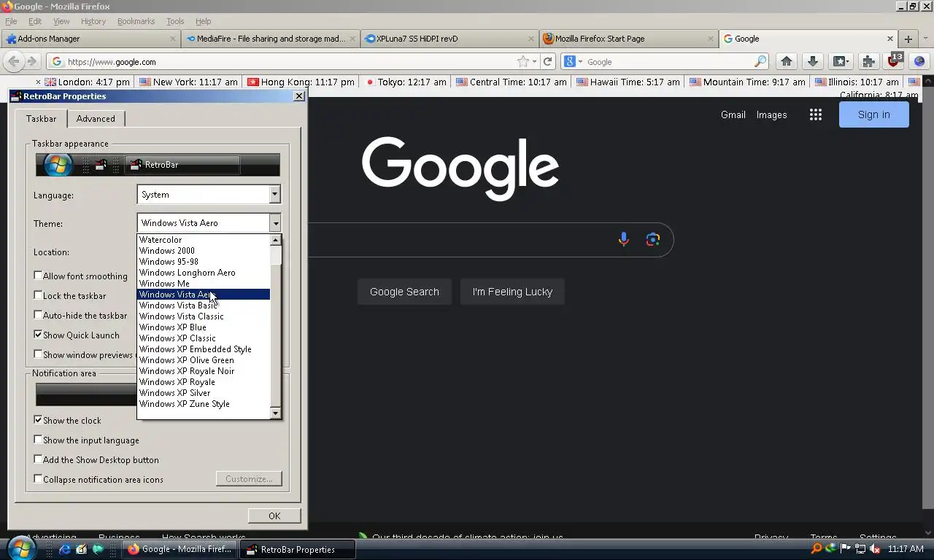Click the Windows Start orb on taskbar
Viewport: 934px width, 560px height.
click(x=21, y=548)
